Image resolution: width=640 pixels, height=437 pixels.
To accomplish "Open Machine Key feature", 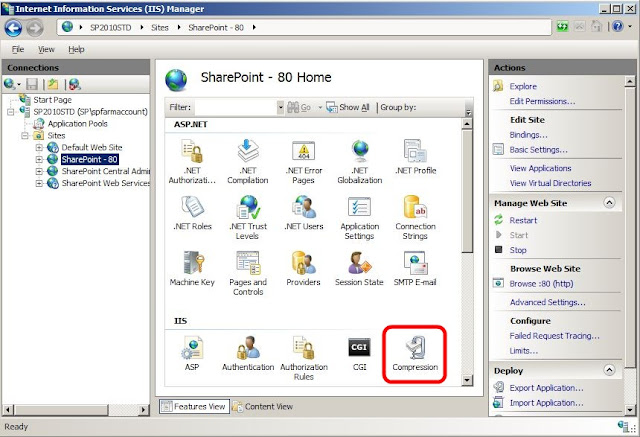I will click(192, 269).
